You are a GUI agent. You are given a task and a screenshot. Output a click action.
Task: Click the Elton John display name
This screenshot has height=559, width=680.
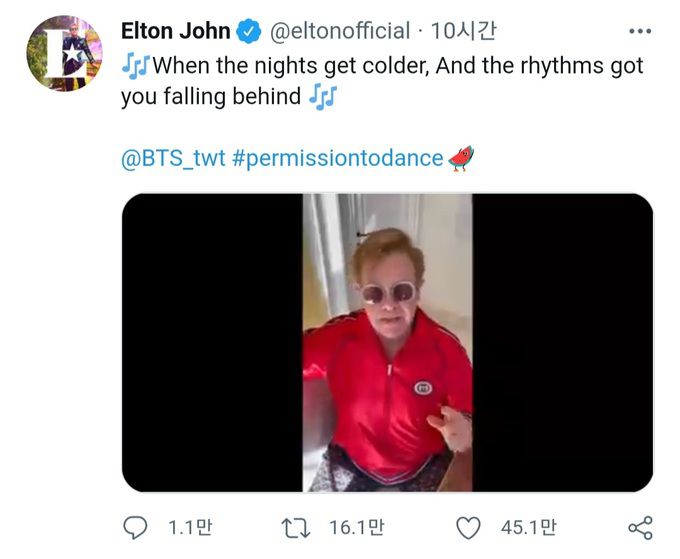pos(176,32)
